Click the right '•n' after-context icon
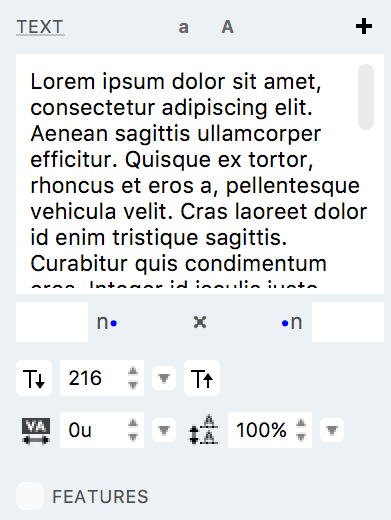 292,322
